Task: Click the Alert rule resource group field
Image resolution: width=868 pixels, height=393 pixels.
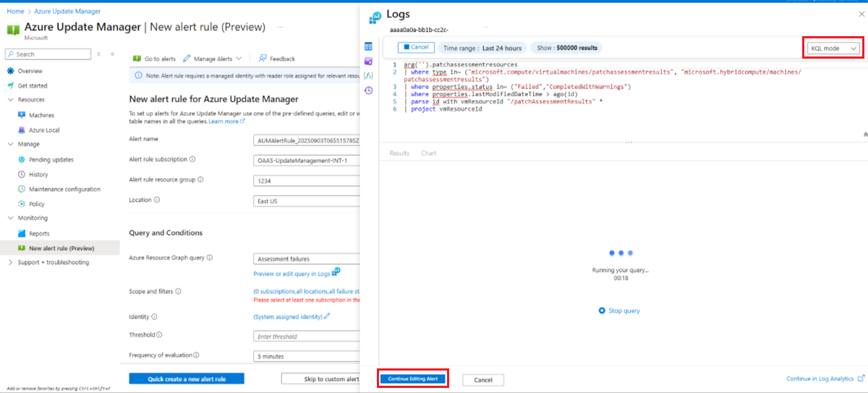Action: pyautogui.click(x=307, y=181)
